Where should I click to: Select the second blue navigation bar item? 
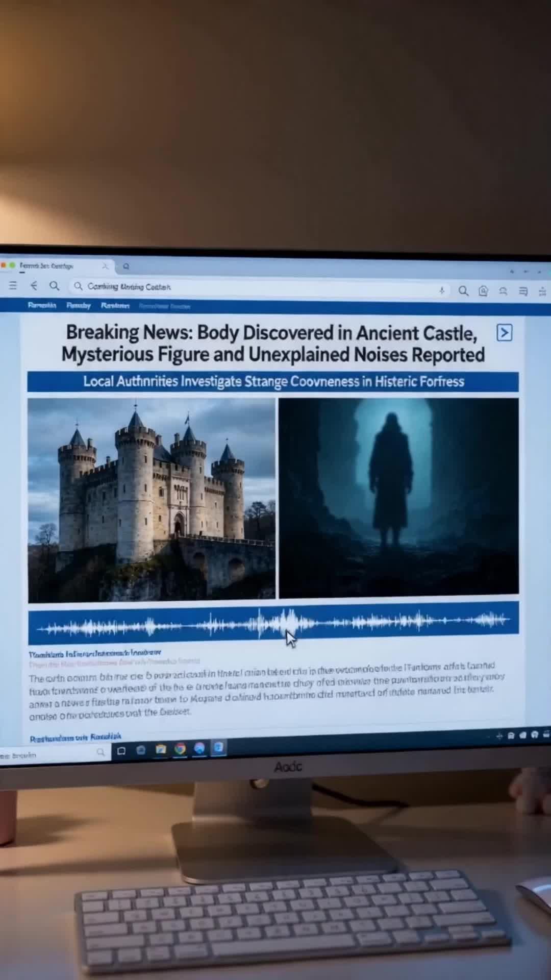79,306
